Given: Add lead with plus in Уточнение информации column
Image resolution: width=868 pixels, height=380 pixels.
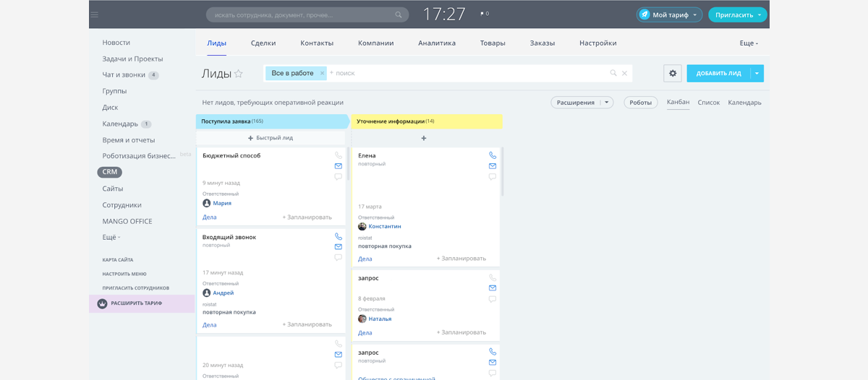Looking at the screenshot, I should point(424,138).
